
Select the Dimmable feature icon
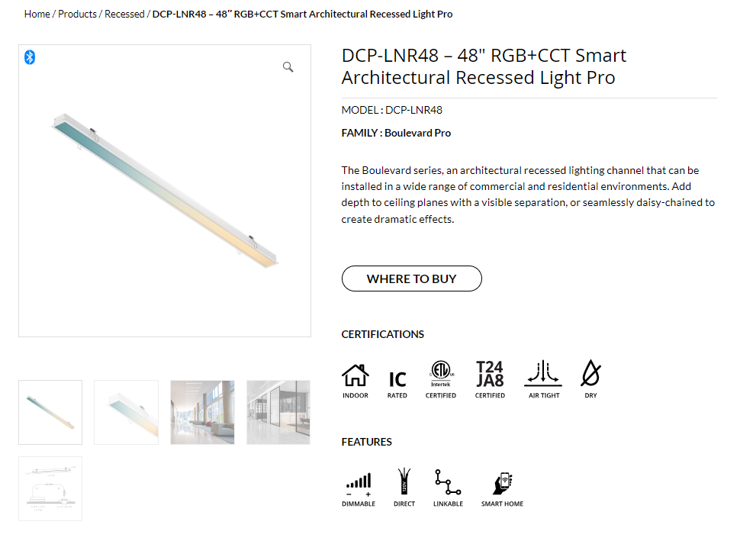point(359,484)
